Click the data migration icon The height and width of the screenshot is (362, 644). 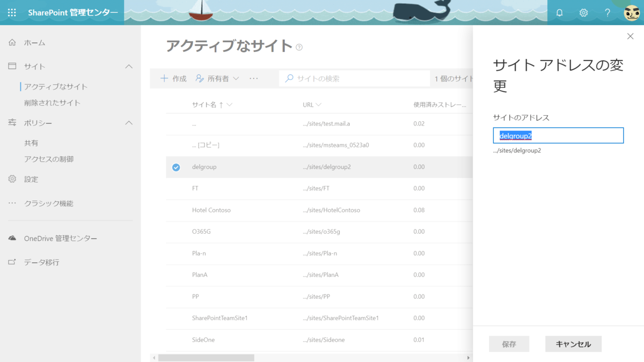(x=12, y=262)
